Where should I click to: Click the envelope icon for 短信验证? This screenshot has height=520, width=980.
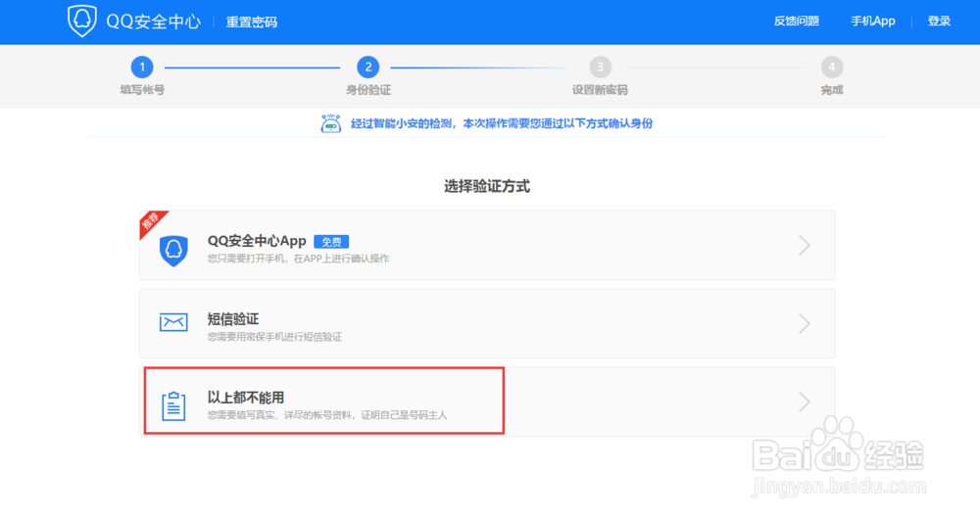point(173,322)
